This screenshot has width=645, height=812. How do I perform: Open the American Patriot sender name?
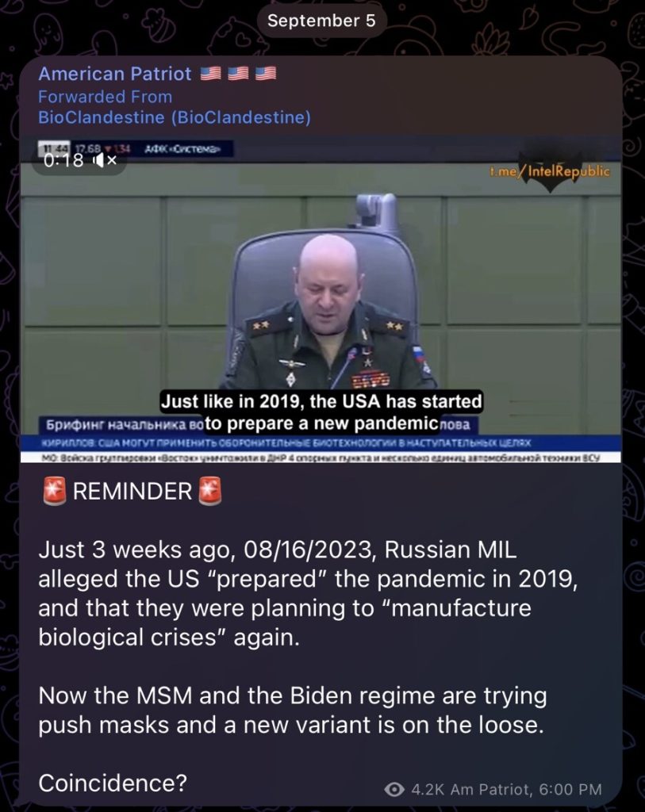115,74
